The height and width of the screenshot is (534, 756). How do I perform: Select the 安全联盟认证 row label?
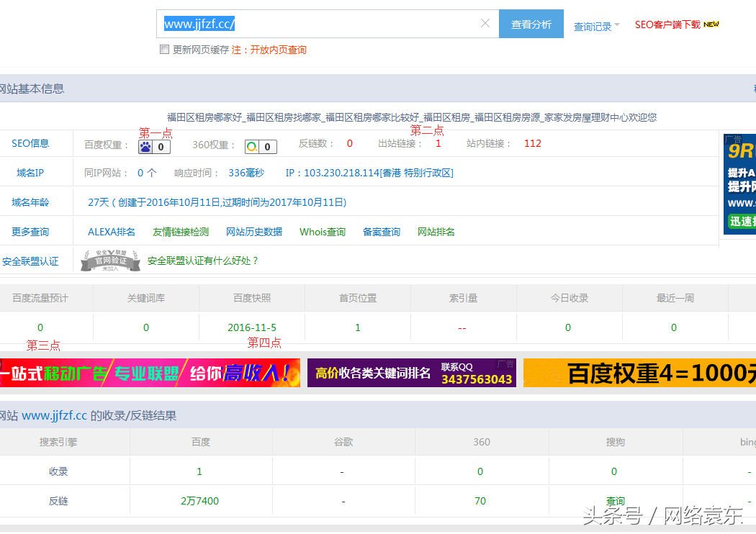tap(30, 261)
